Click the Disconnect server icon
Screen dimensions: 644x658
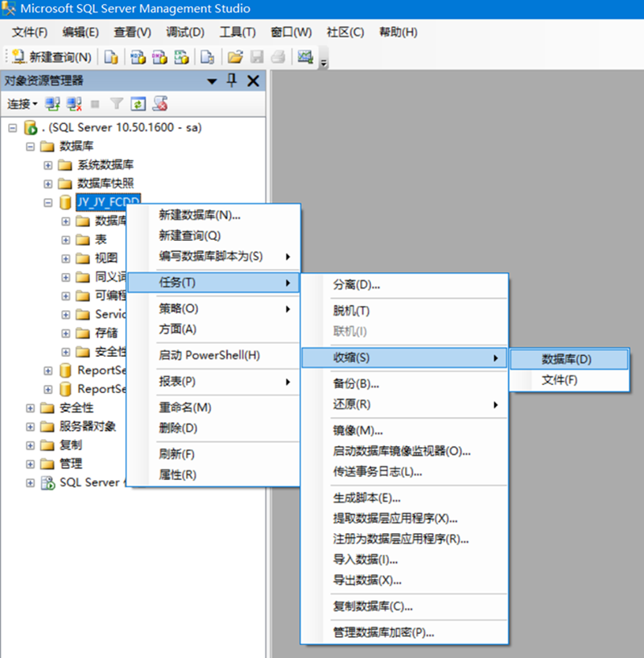(74, 104)
